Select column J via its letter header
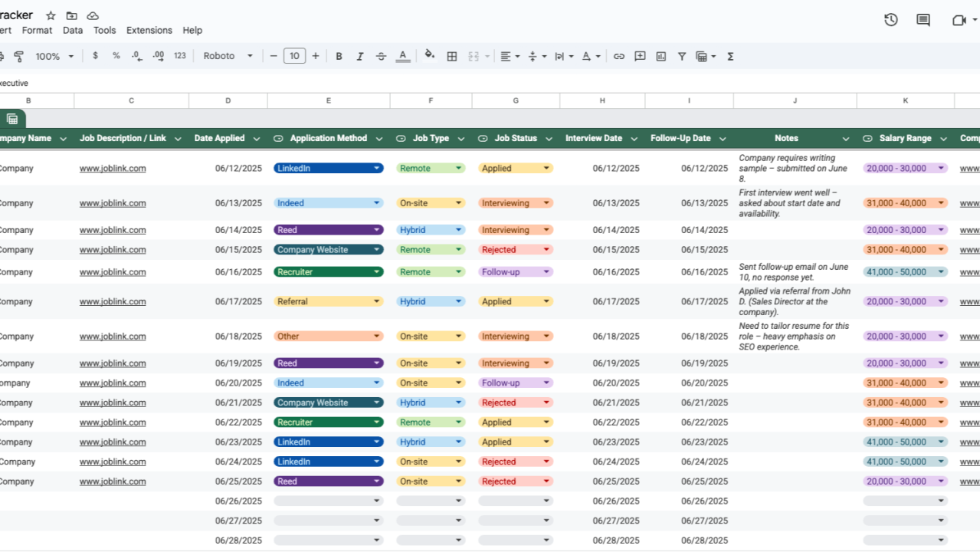 pos(795,100)
